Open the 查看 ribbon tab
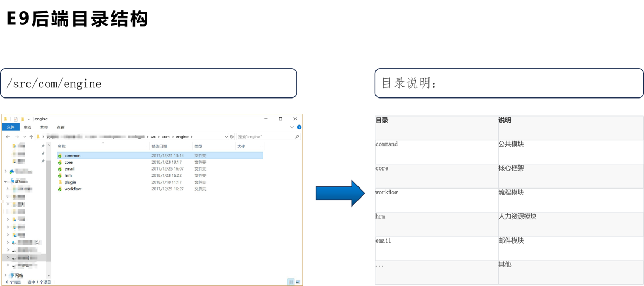The width and height of the screenshot is (644, 286). (60, 127)
